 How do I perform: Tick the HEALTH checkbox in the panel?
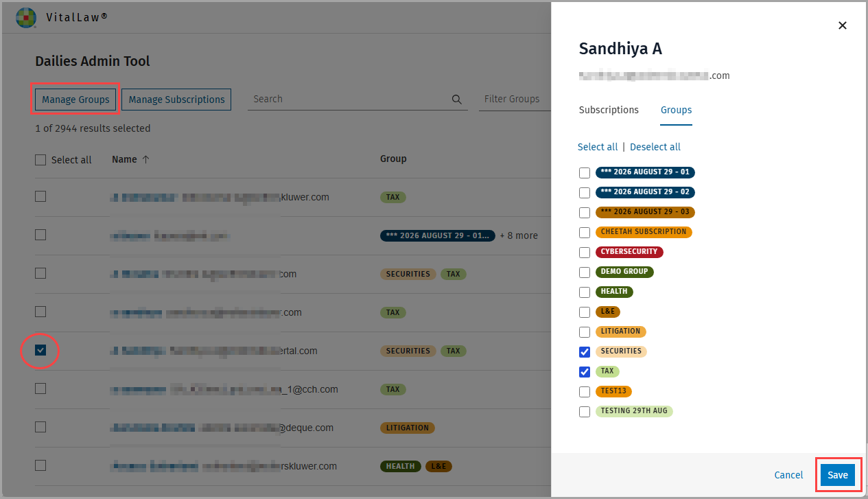coord(585,292)
